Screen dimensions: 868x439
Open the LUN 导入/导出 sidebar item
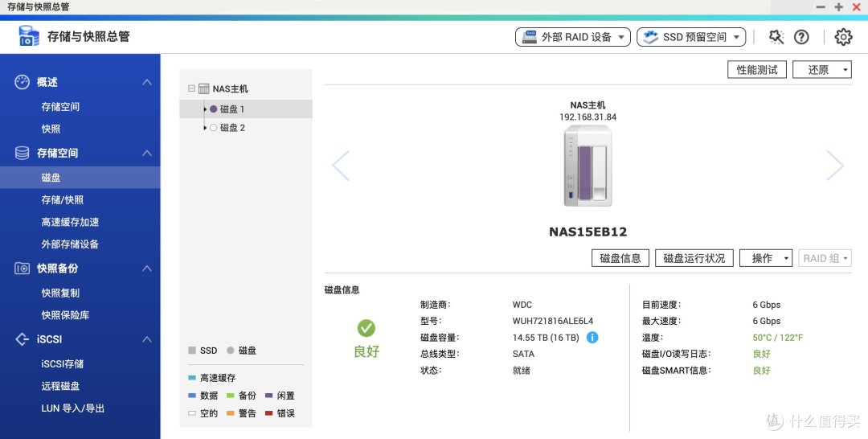(x=73, y=408)
